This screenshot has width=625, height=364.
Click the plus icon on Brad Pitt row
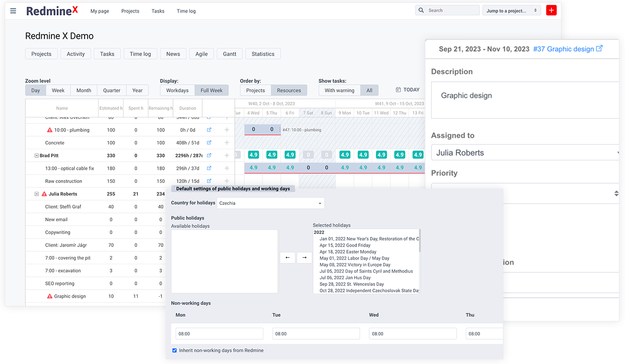[x=227, y=155]
